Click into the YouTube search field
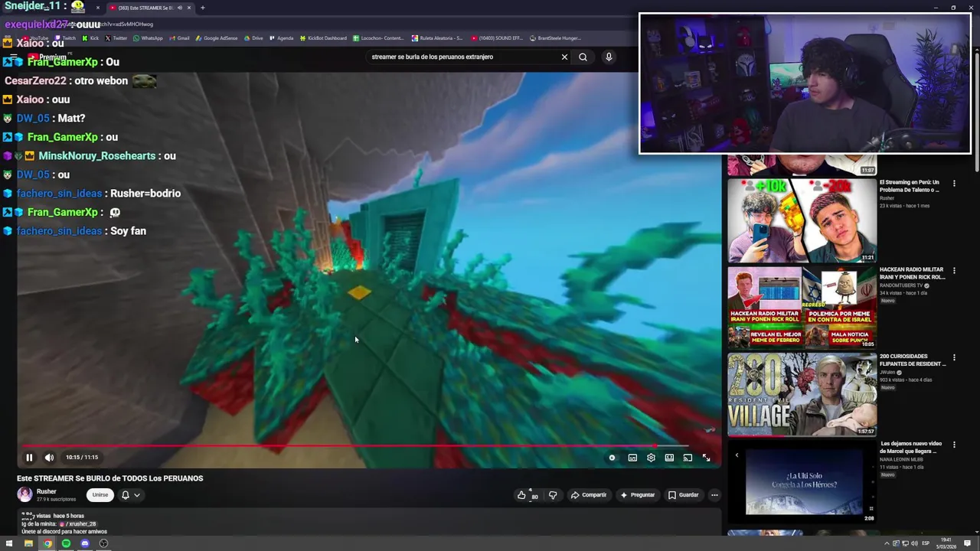The height and width of the screenshot is (551, 980). [462, 57]
